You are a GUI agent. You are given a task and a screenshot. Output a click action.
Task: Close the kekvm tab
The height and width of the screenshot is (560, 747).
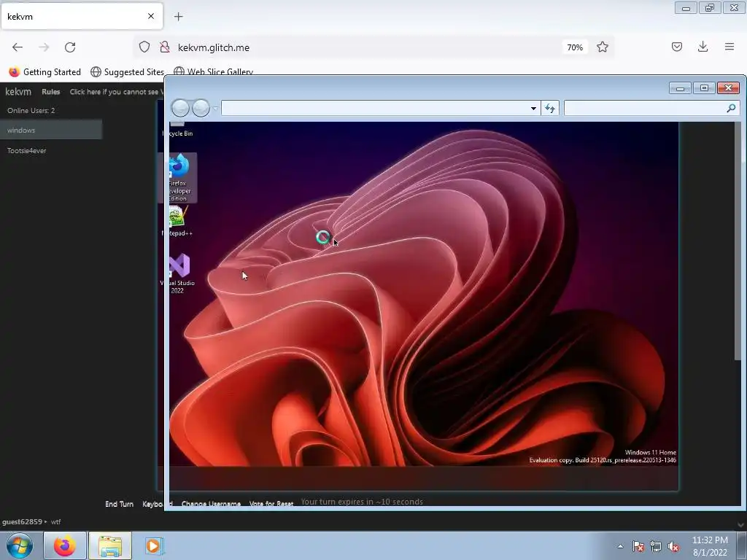pyautogui.click(x=151, y=16)
